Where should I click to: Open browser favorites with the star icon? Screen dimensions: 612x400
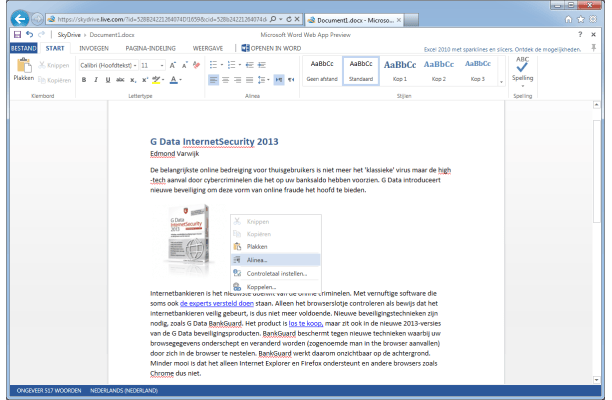(x=581, y=19)
